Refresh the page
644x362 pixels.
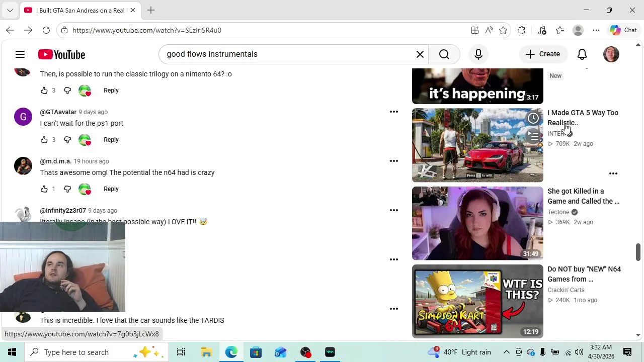[x=46, y=30]
